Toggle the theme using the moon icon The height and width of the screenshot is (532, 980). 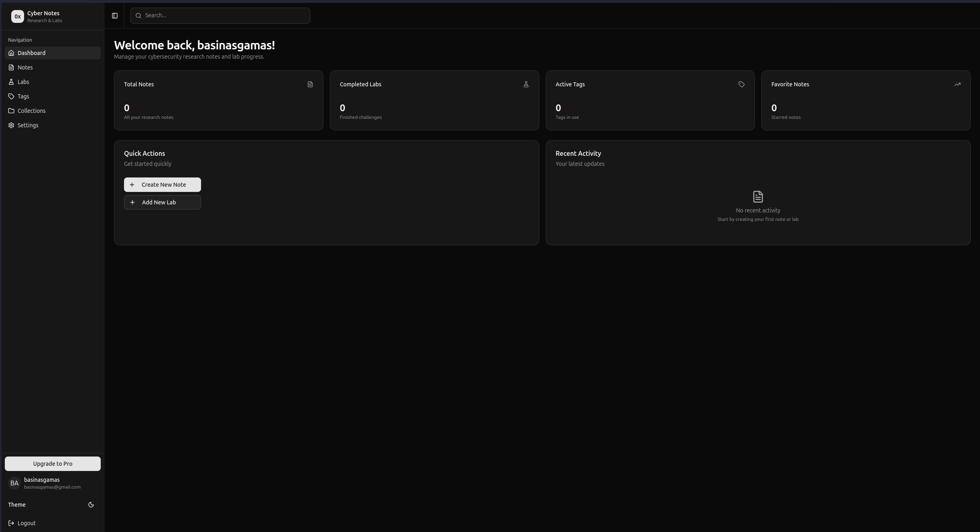pos(91,505)
